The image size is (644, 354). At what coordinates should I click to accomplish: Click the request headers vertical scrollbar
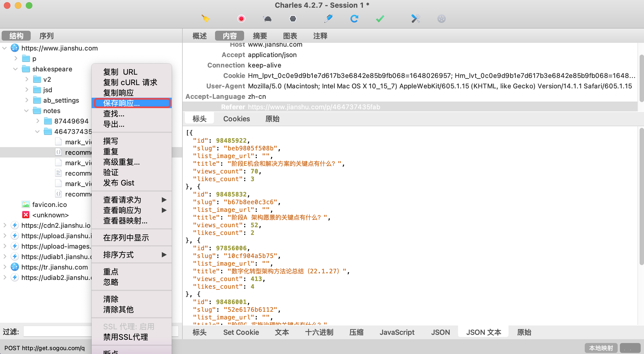tap(641, 78)
